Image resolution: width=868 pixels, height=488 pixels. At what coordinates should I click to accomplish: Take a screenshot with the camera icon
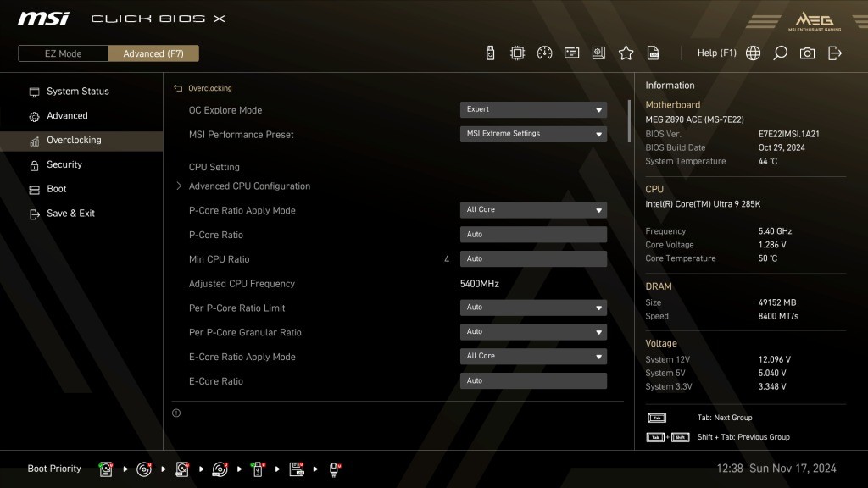807,53
